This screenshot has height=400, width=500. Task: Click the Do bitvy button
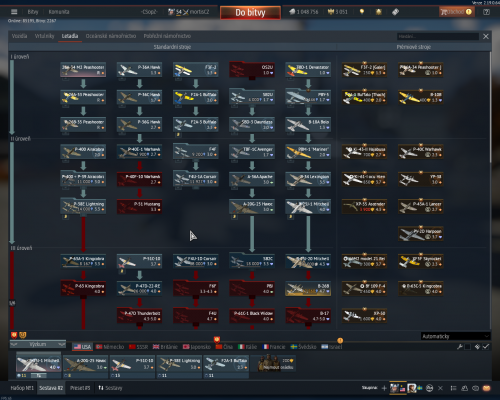[x=250, y=13]
